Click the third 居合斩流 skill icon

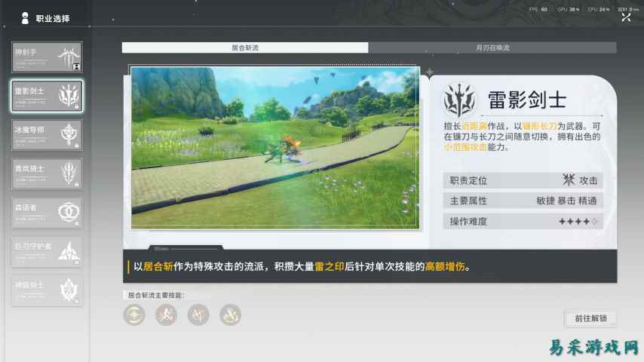198,314
